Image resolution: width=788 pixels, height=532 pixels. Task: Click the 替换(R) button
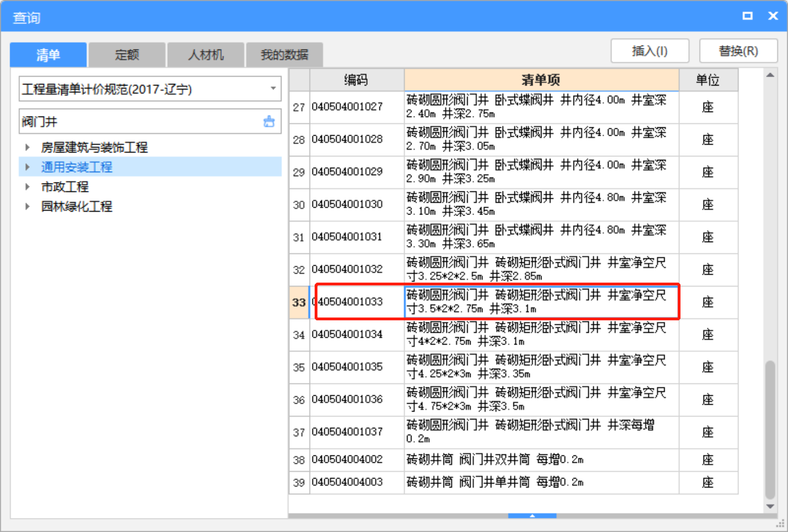coord(738,51)
